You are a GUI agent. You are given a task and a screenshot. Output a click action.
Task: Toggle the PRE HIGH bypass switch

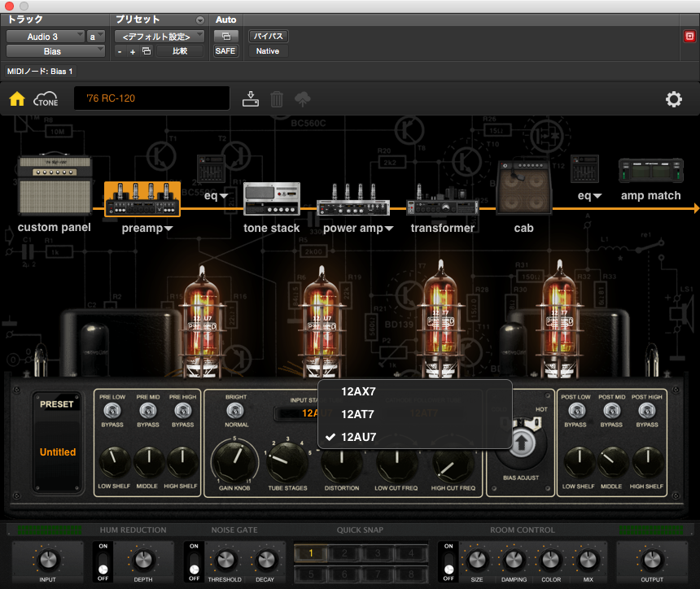[182, 411]
